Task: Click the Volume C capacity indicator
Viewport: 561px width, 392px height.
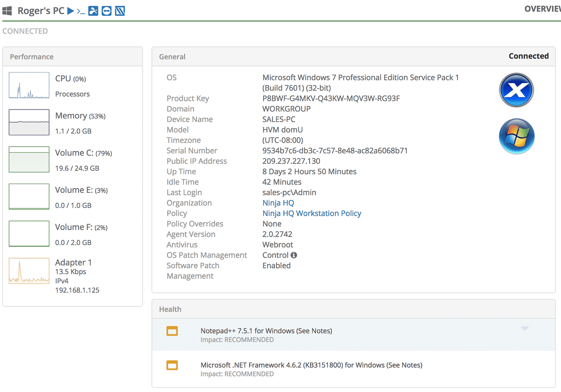Action: [29, 159]
